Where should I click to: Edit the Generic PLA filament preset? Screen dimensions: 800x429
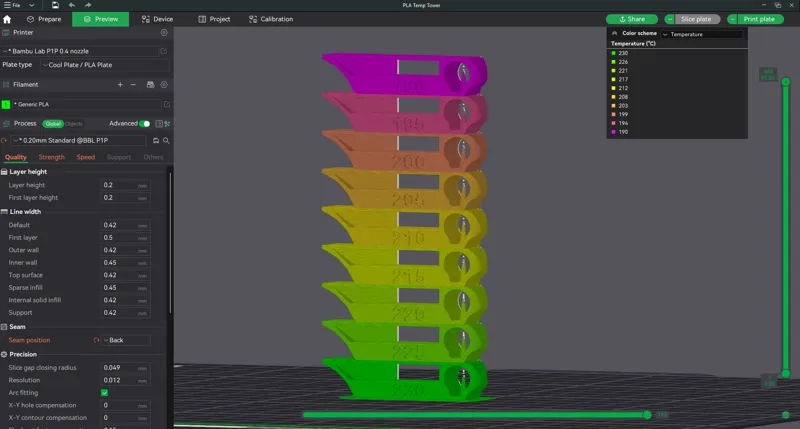click(x=167, y=104)
